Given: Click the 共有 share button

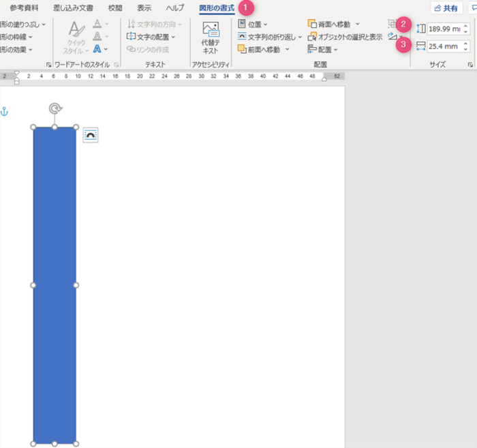Looking at the screenshot, I should point(446,8).
